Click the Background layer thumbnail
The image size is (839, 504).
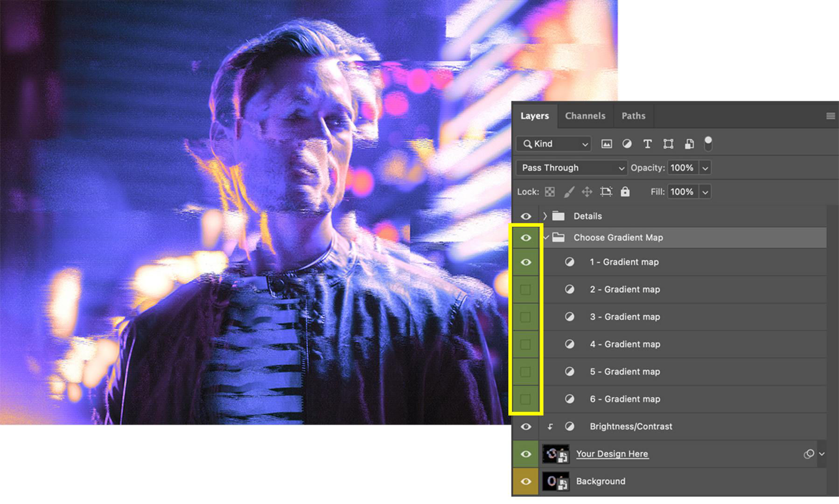coord(555,481)
